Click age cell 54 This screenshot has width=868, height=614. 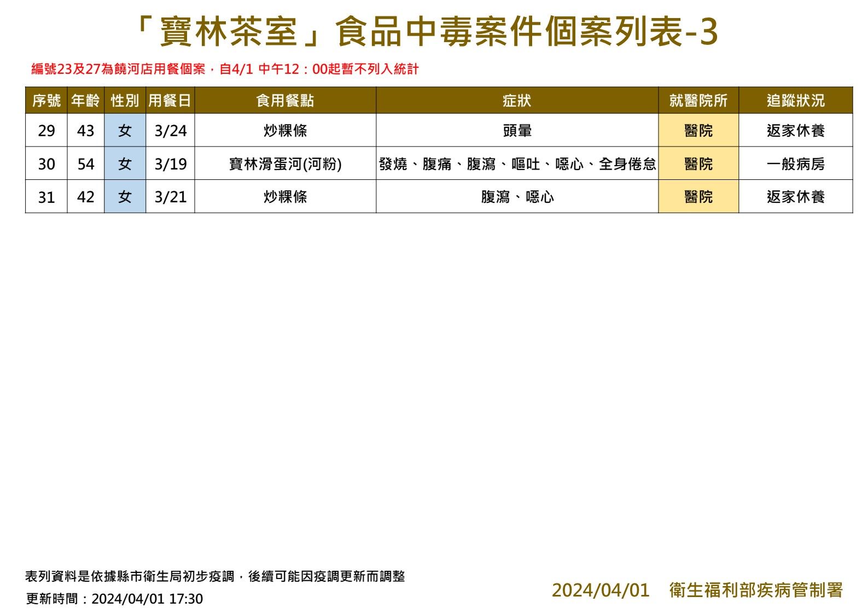pyautogui.click(x=86, y=163)
